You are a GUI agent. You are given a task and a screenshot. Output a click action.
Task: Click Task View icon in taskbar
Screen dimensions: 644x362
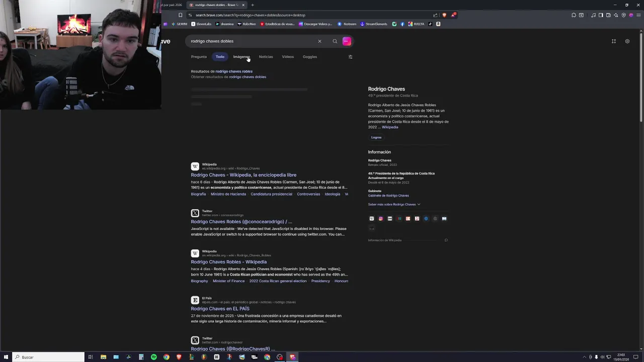(91, 357)
